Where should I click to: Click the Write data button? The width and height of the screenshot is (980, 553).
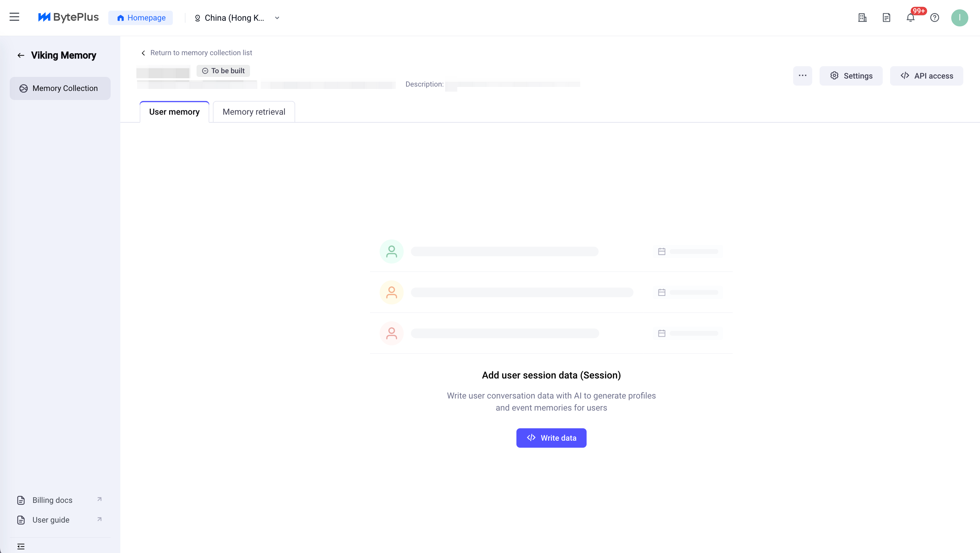tap(551, 438)
